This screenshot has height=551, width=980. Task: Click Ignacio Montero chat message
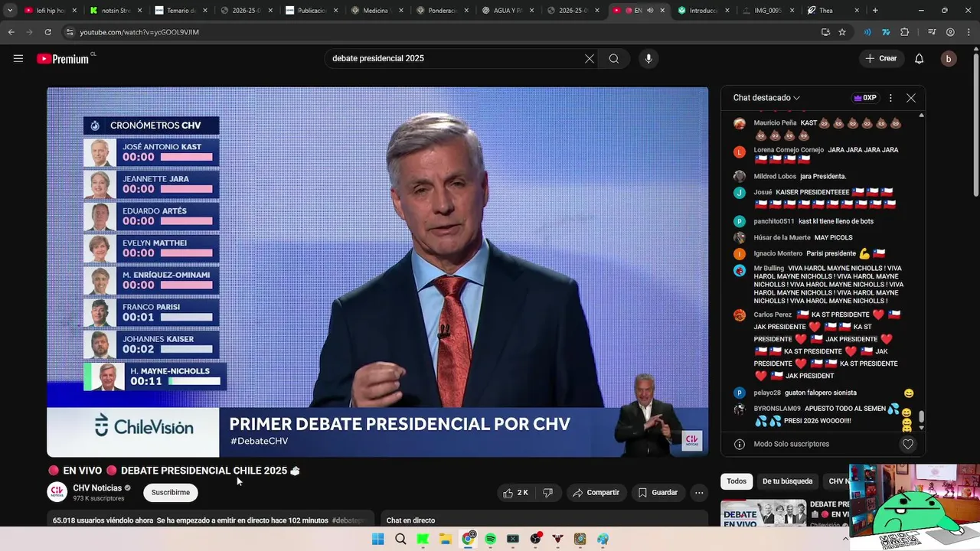pyautogui.click(x=819, y=254)
